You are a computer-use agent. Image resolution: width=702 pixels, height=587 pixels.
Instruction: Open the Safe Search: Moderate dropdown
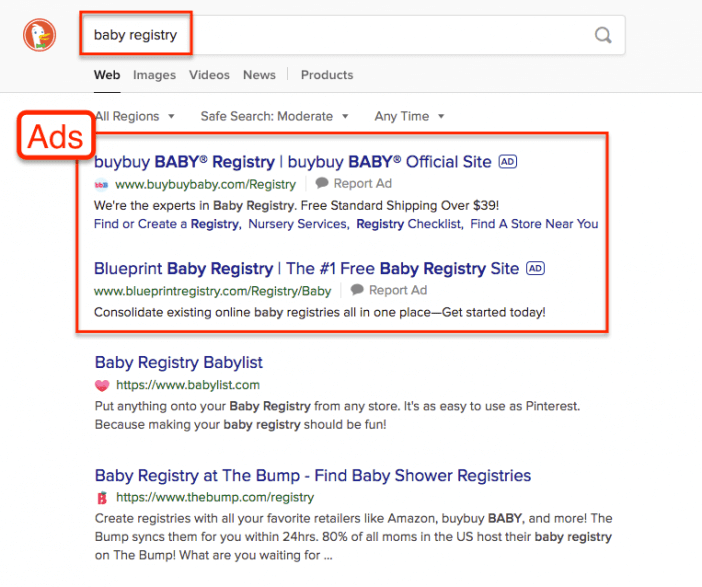click(274, 116)
